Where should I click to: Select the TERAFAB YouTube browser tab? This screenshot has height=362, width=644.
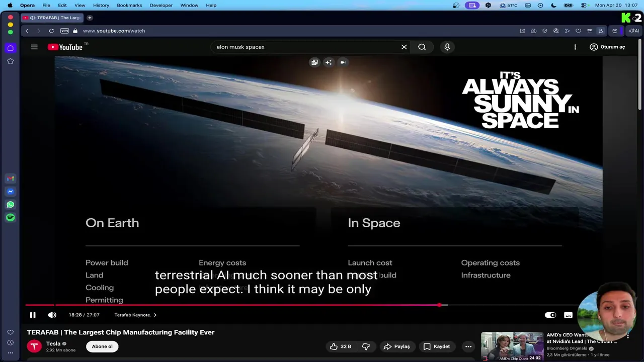[52, 18]
